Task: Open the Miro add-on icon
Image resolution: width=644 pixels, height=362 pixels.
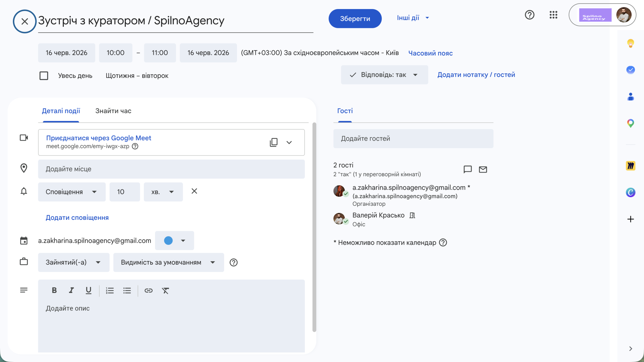Action: pos(630,166)
